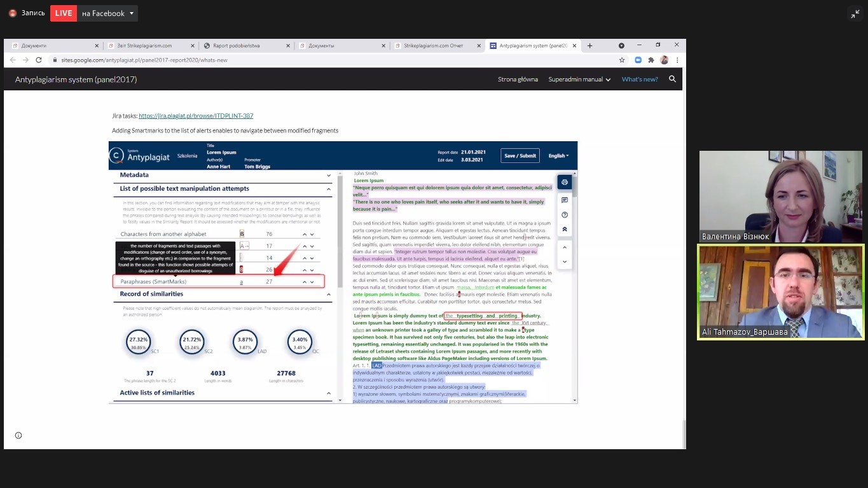
Task: Click the single up chevron in report sidebar
Action: point(564,247)
